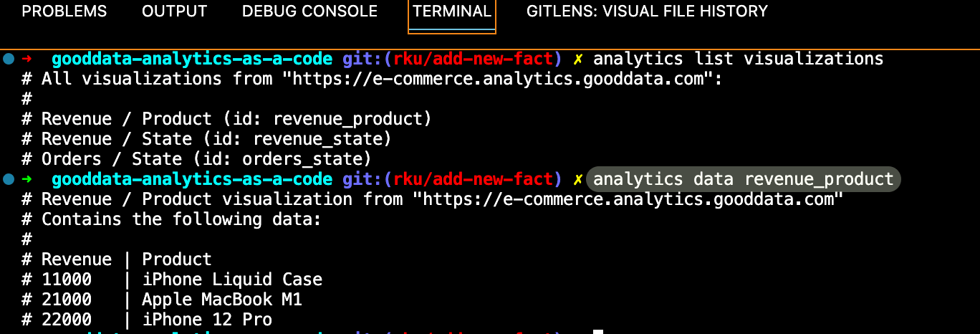Image resolution: width=980 pixels, height=334 pixels.
Task: Open the OUTPUT tab
Action: [x=174, y=11]
